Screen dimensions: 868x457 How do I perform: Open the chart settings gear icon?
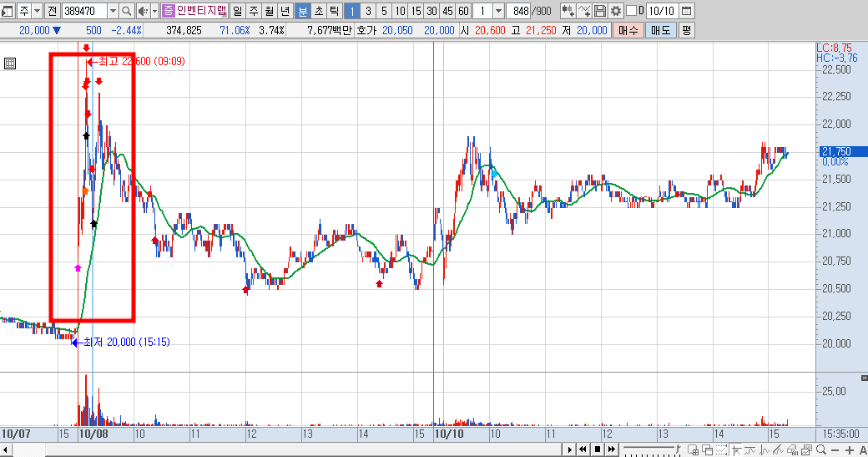(616, 11)
